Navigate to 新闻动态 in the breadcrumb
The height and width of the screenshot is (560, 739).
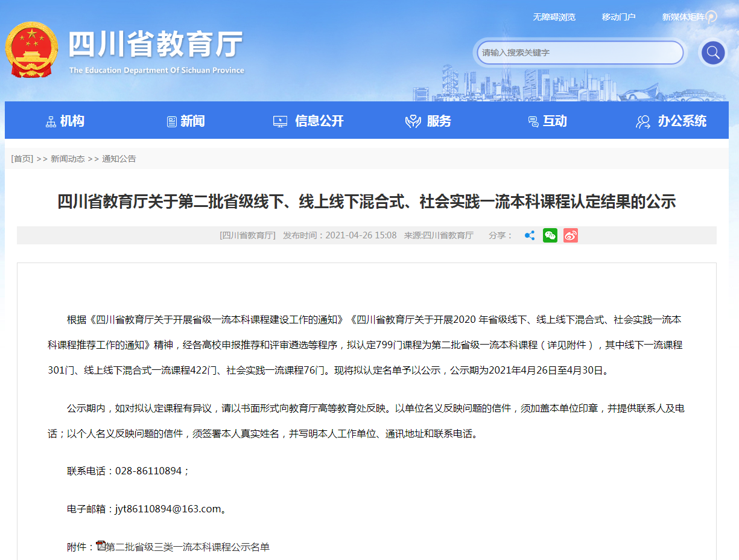68,159
